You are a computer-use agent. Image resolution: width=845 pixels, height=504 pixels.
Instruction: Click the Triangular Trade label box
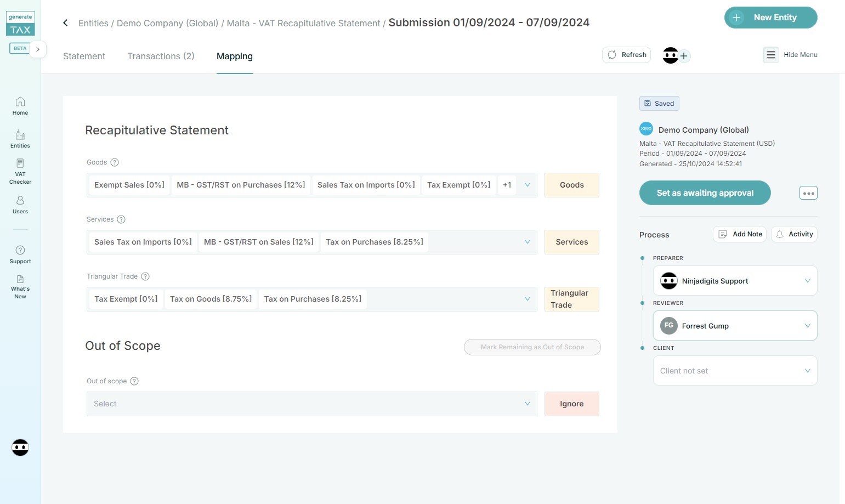571,299
